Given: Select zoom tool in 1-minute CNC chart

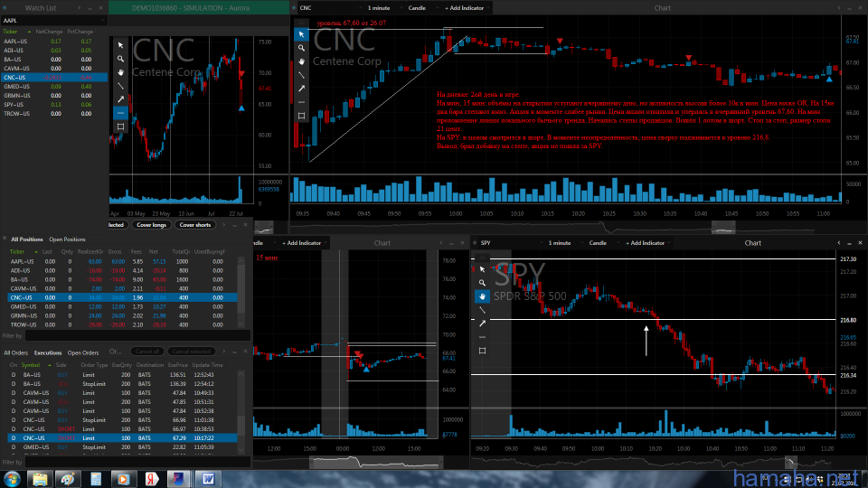Looking at the screenshot, I should click(x=301, y=48).
